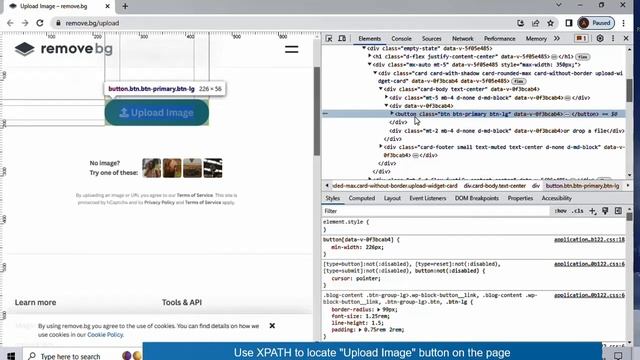Open the Privacy Policy link
The image size is (640, 360).
pyautogui.click(x=159, y=202)
